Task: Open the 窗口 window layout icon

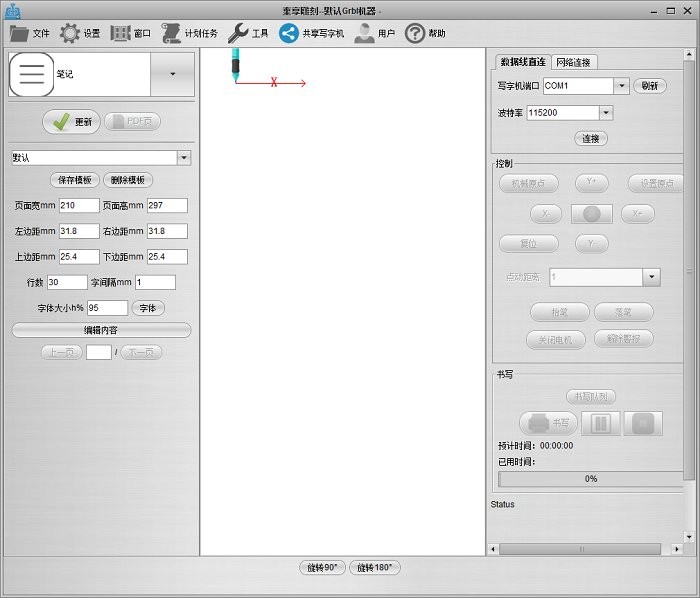Action: [121, 33]
